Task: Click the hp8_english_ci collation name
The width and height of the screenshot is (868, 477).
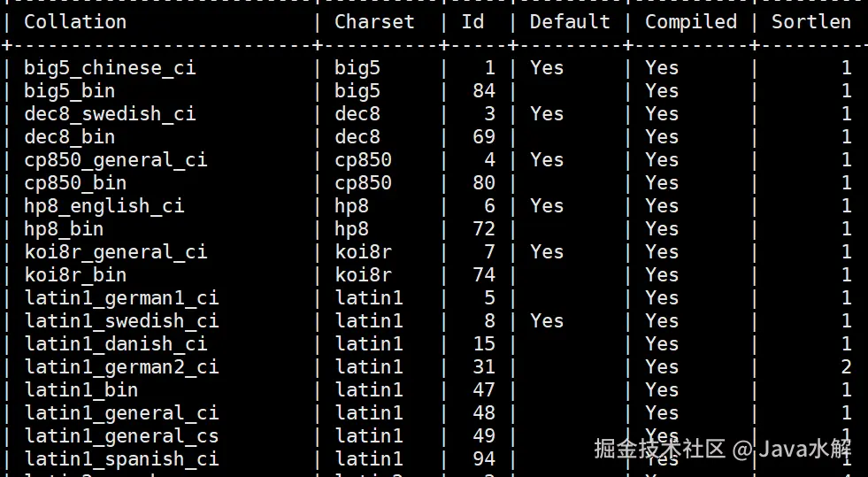Action: (104, 205)
